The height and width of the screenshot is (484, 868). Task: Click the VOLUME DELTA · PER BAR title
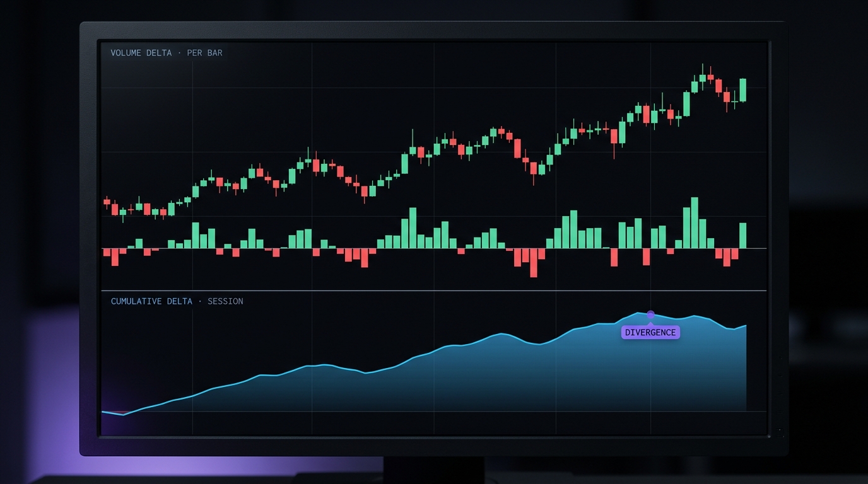(x=166, y=53)
